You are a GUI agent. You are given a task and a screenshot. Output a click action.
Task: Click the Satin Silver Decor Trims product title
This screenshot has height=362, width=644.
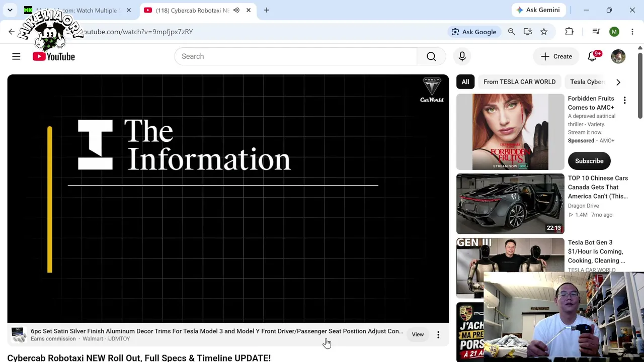(x=217, y=331)
